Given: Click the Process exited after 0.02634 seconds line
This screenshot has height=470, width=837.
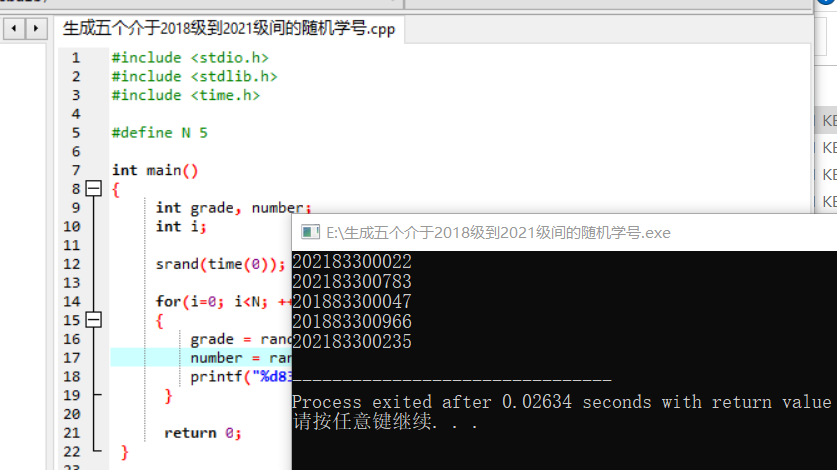Looking at the screenshot, I should point(562,402).
